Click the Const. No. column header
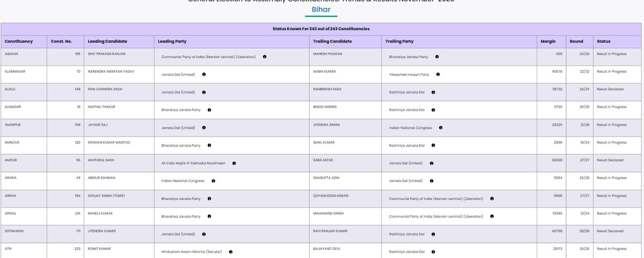Screen dimensions: 644x258 [x=60, y=41]
